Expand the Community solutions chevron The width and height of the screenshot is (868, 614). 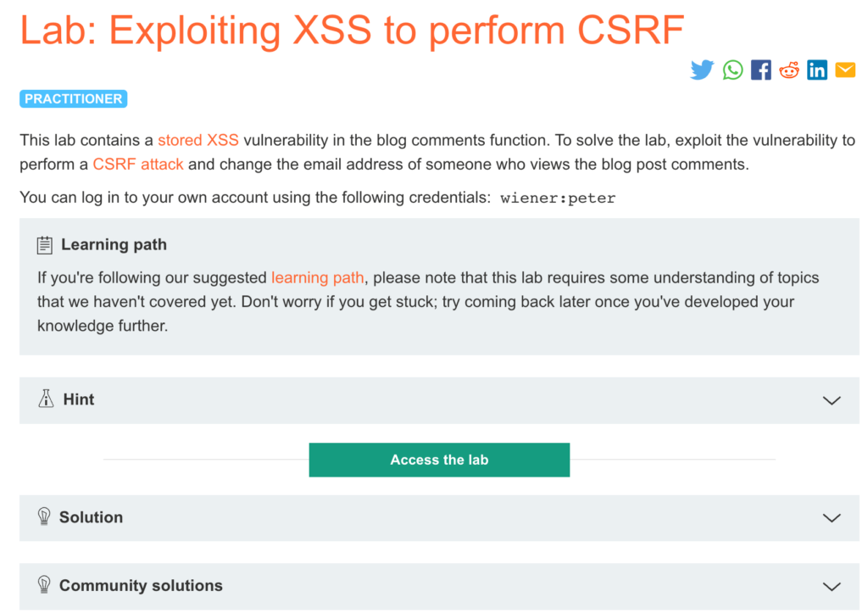(x=832, y=586)
